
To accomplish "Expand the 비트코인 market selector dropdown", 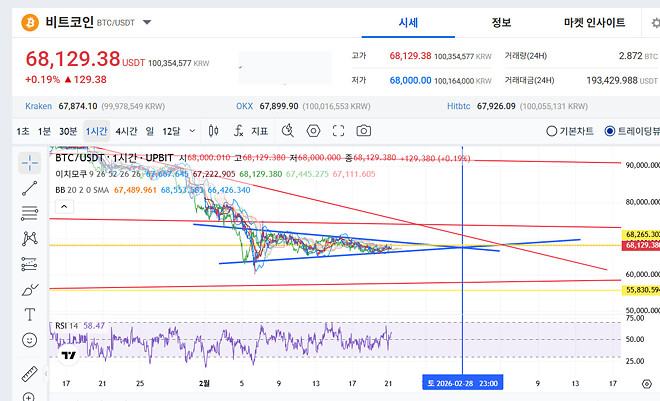I will [148, 22].
